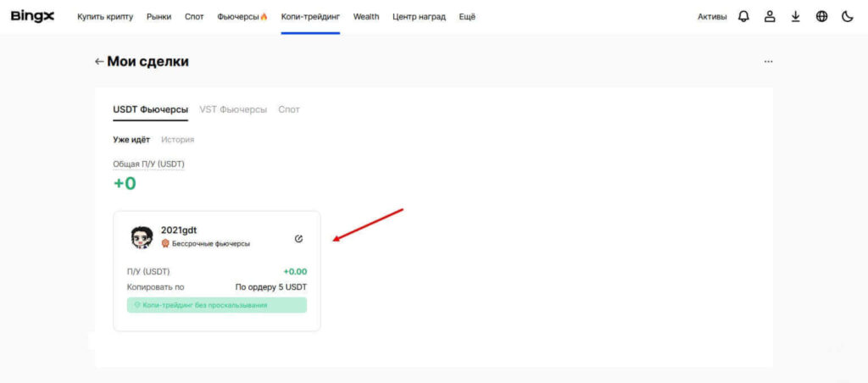The width and height of the screenshot is (868, 383).
Task: Switch to the VST Фьючерсы tab
Action: [x=233, y=109]
